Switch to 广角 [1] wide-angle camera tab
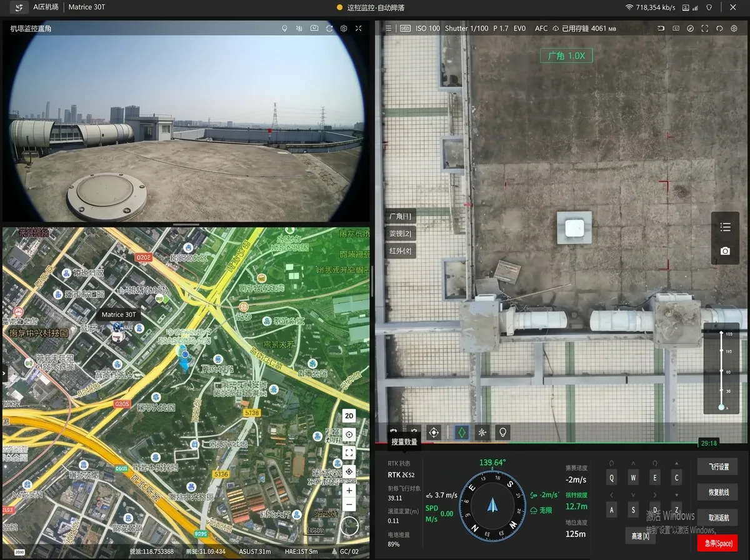This screenshot has width=750, height=560. (401, 216)
